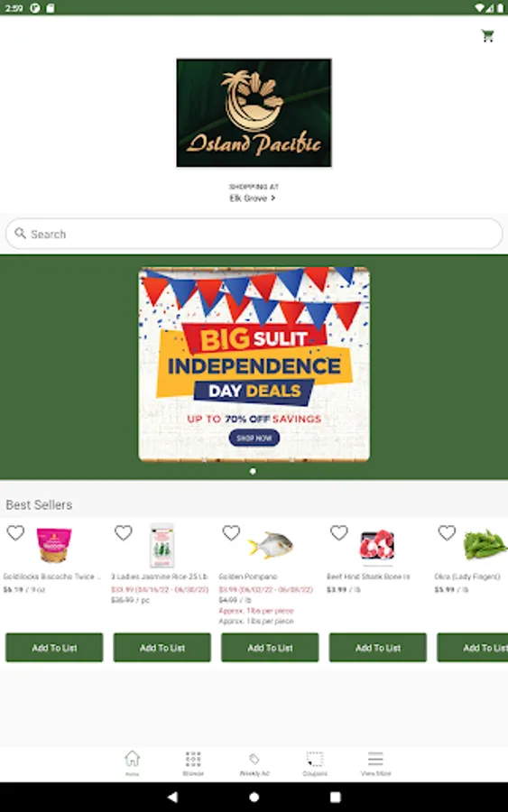Add Goldilocks Biscocho to list
This screenshot has width=508, height=812.
click(x=54, y=647)
